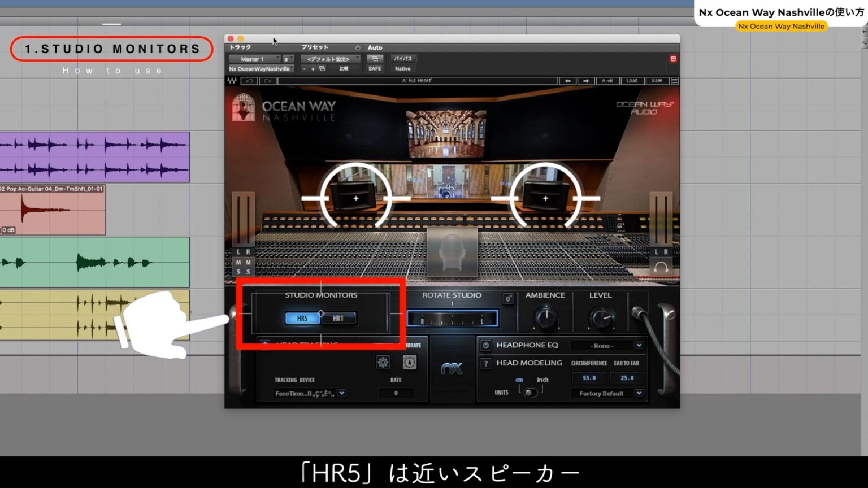Click the Ambience knob
The height and width of the screenshot is (488, 868).
point(546,319)
